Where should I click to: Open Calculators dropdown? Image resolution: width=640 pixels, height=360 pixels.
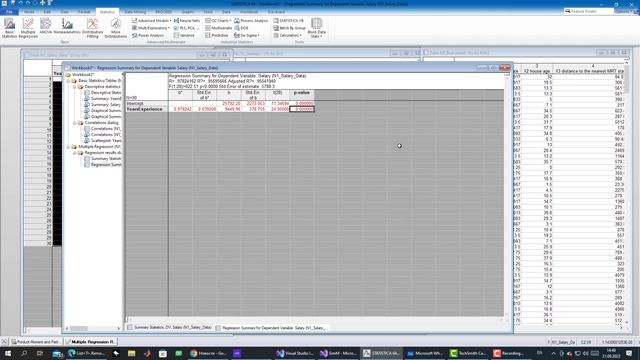pos(288,36)
